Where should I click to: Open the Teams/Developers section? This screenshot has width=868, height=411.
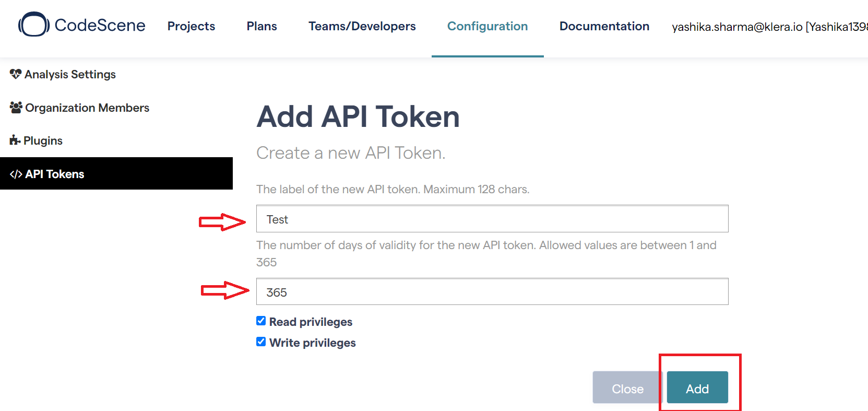point(362,26)
